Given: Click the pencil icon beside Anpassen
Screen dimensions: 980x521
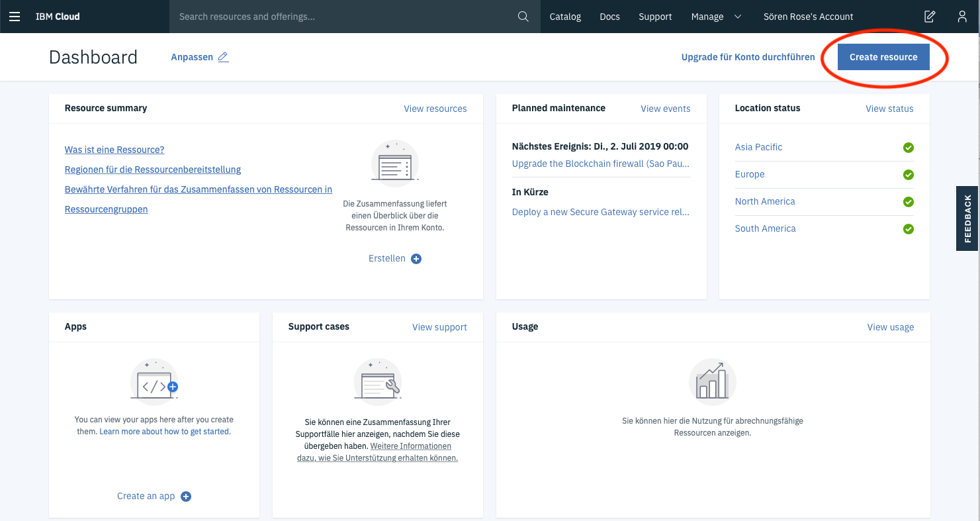Looking at the screenshot, I should coord(224,57).
